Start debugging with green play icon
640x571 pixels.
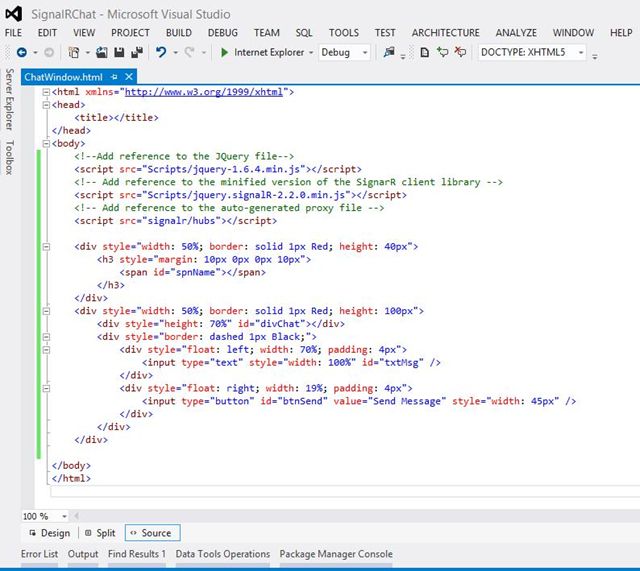(x=224, y=52)
